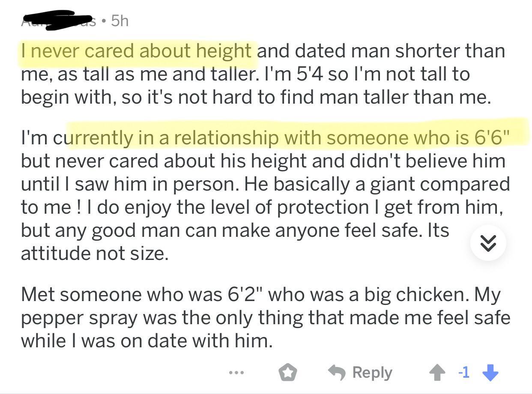Click highlighted text "I never cared about height"

[x=136, y=51]
